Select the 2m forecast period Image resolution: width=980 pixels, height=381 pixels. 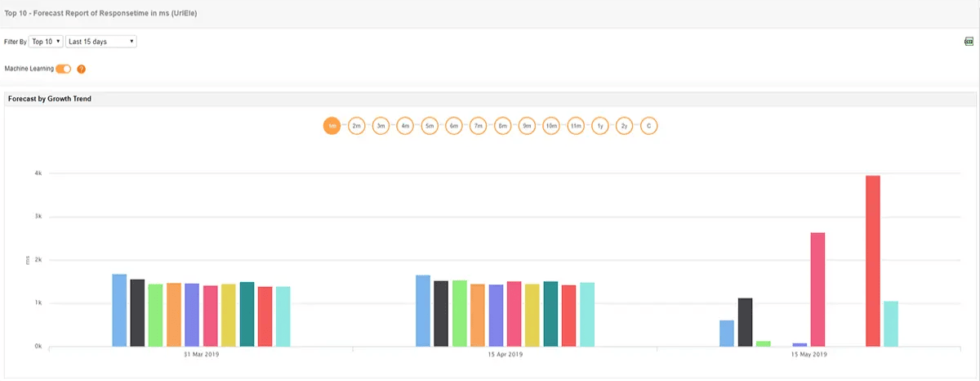click(x=356, y=126)
